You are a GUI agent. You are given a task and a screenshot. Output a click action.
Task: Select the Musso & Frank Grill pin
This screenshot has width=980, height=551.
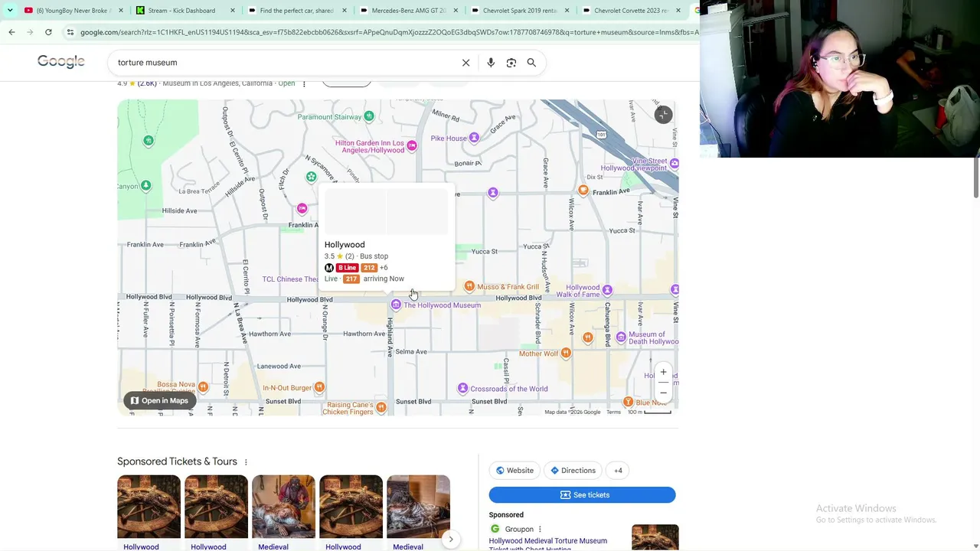point(469,286)
